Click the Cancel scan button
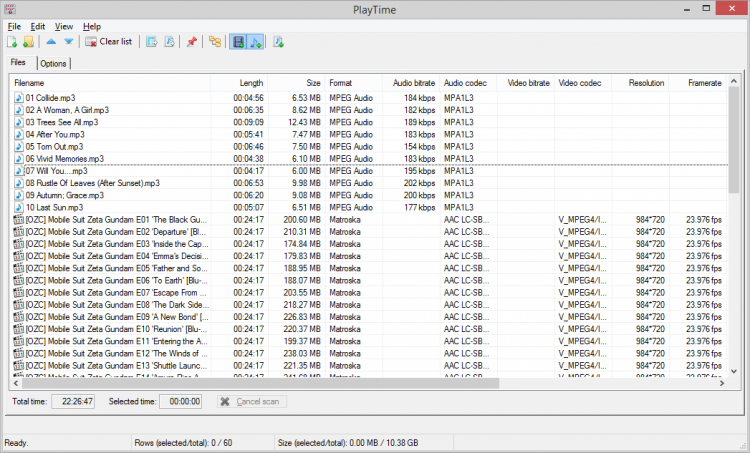Viewport: 750px width, 453px height. [252, 401]
